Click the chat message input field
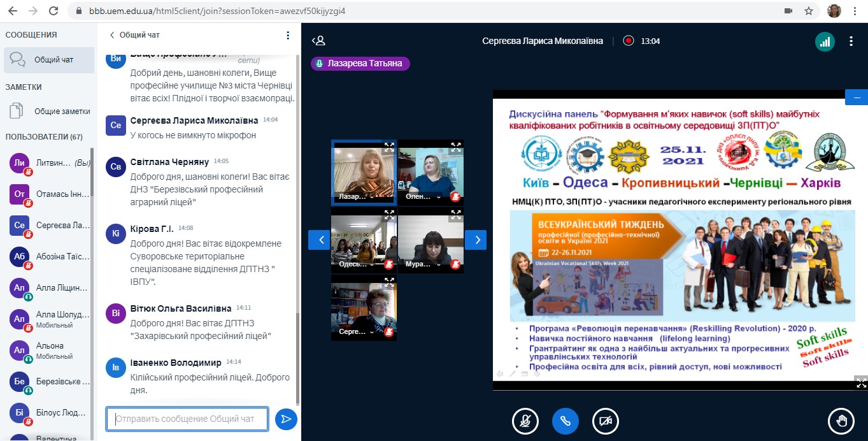This screenshot has height=441, width=868. tap(187, 419)
